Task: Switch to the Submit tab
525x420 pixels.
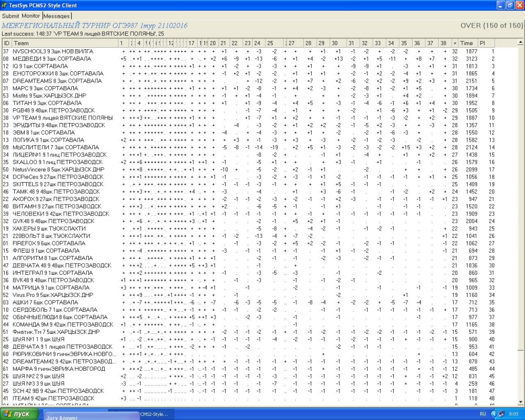Action: (x=10, y=16)
